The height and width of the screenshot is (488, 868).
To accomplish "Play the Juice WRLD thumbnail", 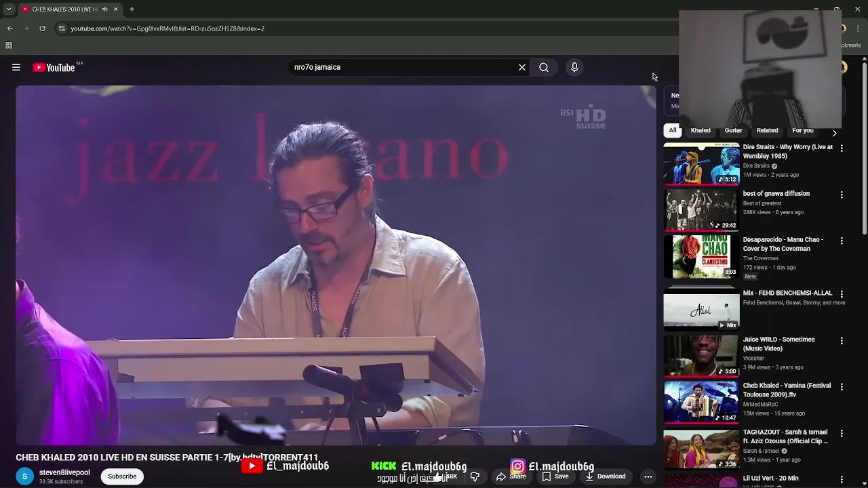I will pos(701,356).
